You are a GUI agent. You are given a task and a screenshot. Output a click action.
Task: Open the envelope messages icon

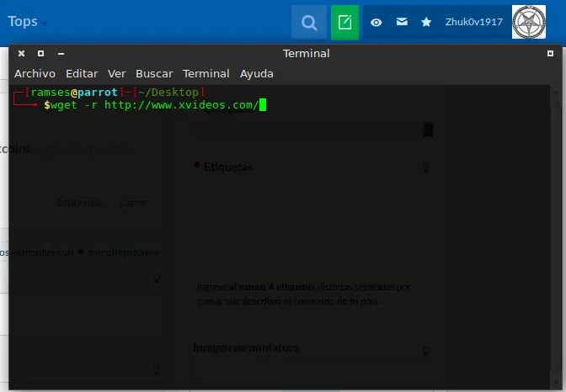tap(402, 22)
